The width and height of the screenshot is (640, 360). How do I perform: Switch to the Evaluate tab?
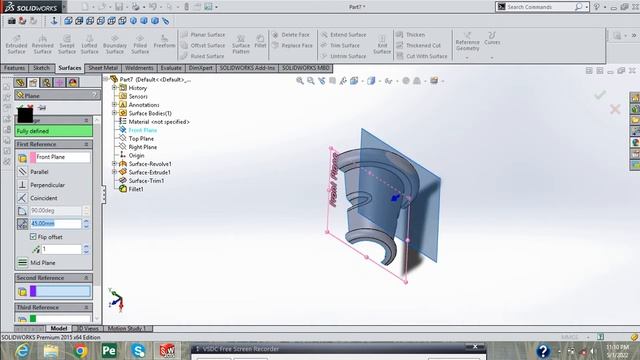(171, 68)
